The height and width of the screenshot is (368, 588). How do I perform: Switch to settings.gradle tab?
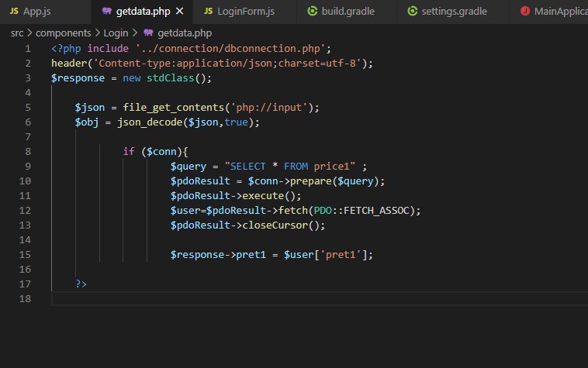tap(453, 11)
